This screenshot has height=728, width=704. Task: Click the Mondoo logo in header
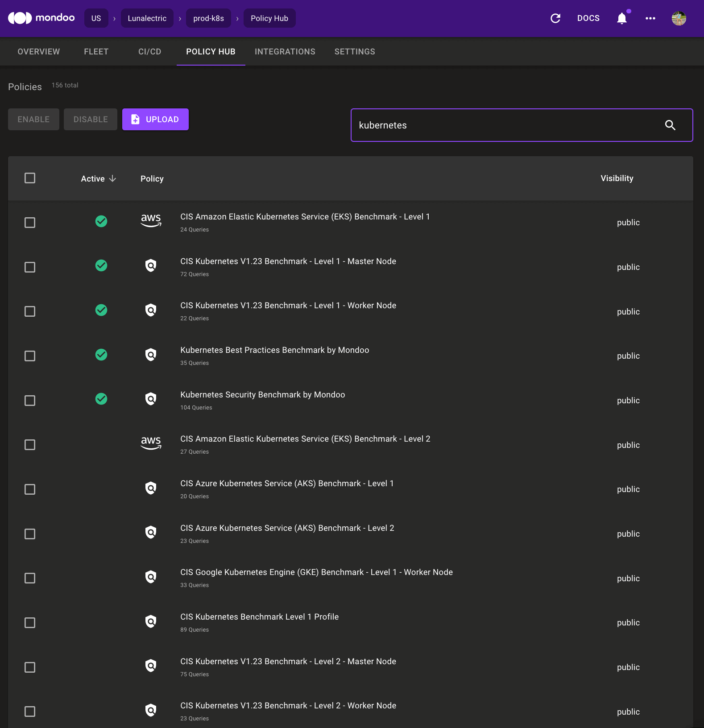(41, 18)
